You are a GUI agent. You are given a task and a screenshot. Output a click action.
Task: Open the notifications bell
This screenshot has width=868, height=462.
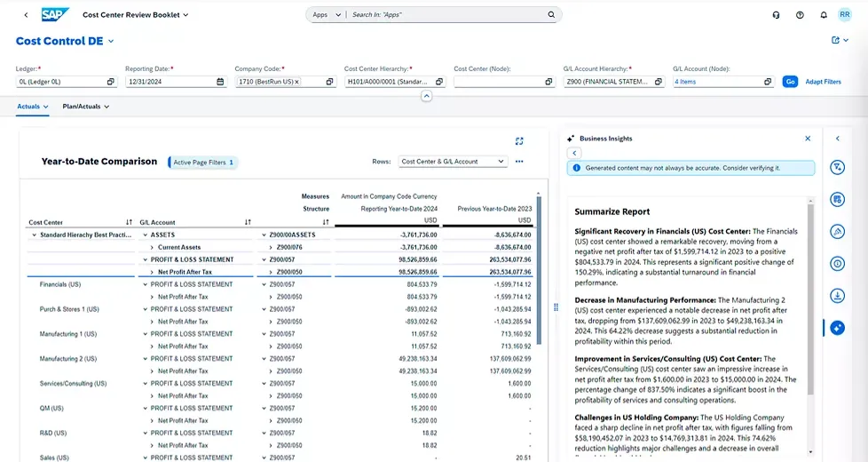pos(824,15)
